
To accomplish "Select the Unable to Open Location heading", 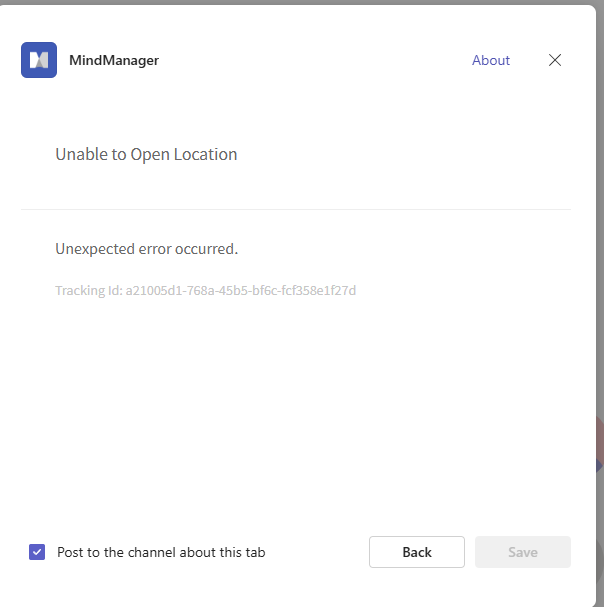I will (146, 154).
